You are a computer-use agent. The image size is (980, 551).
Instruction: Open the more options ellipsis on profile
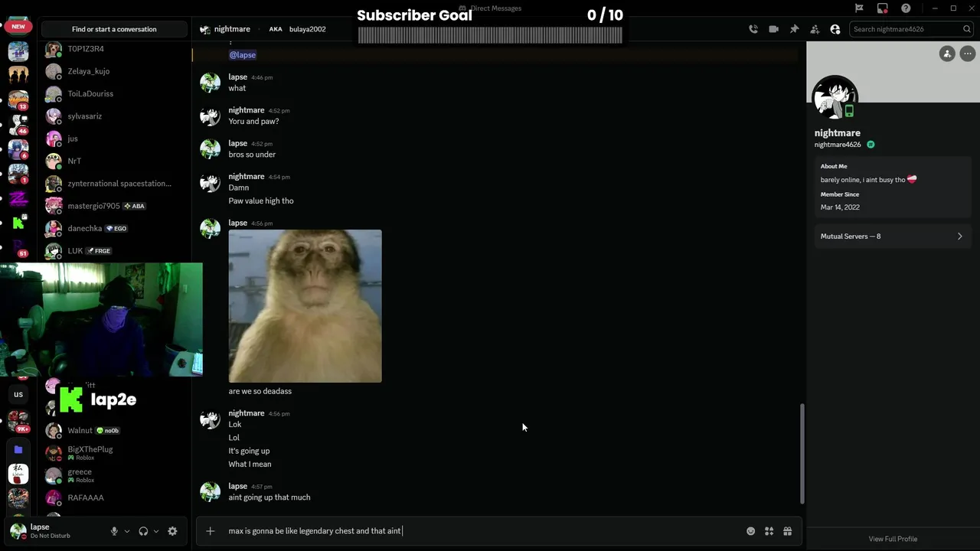tap(968, 54)
